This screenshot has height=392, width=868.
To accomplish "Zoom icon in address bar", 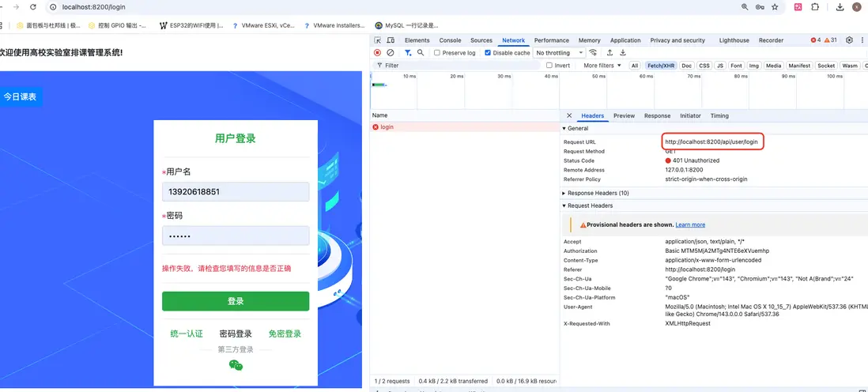I will (745, 7).
